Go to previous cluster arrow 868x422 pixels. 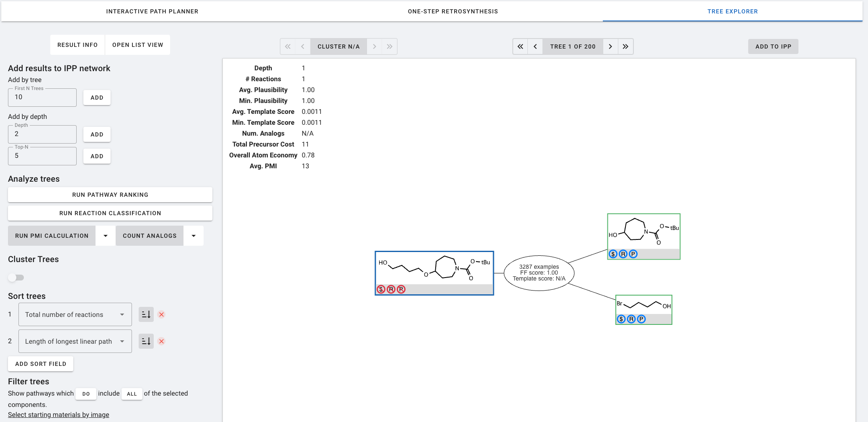303,46
